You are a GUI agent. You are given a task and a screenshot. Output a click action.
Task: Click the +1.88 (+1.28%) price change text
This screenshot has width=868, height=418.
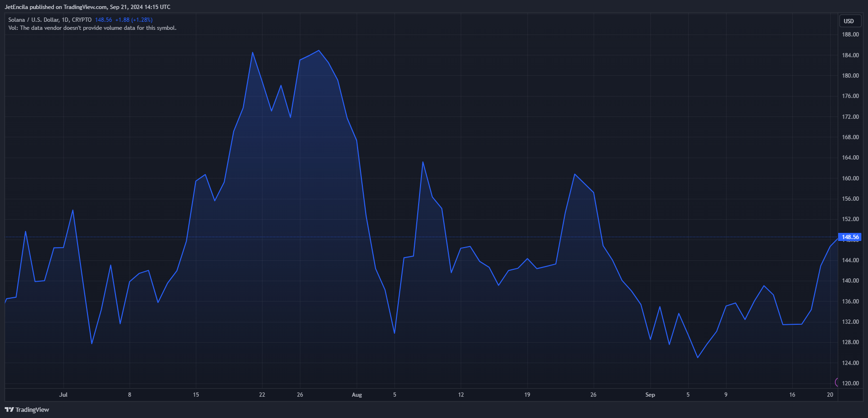pos(134,20)
